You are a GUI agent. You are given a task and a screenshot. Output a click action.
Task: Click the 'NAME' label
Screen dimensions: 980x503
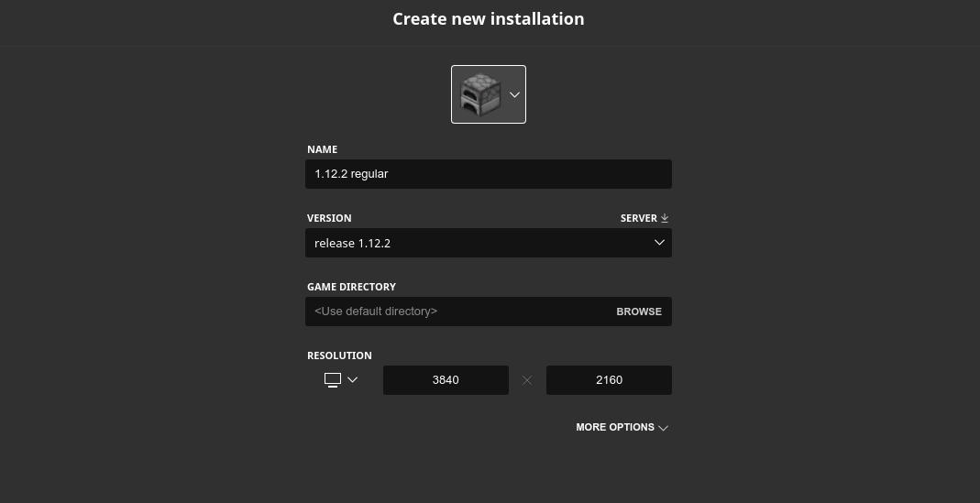322,149
